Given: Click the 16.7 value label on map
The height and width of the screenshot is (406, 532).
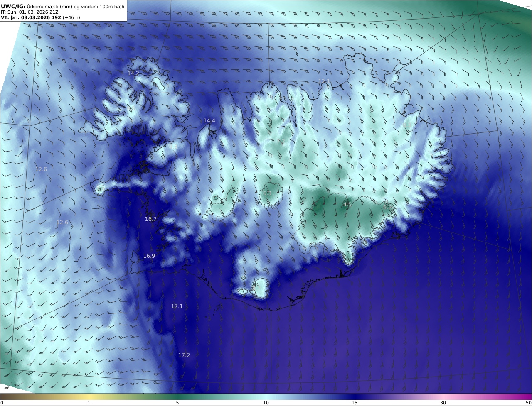Looking at the screenshot, I should (150, 219).
